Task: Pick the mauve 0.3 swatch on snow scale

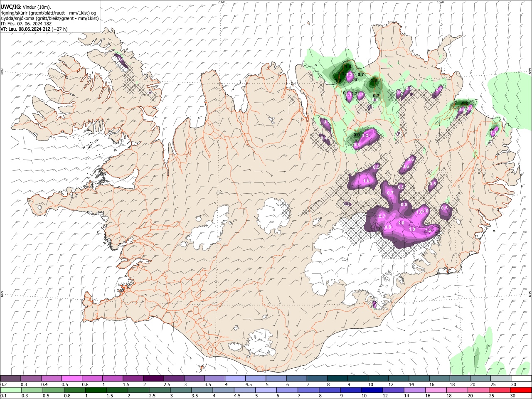Action: pyautogui.click(x=31, y=379)
